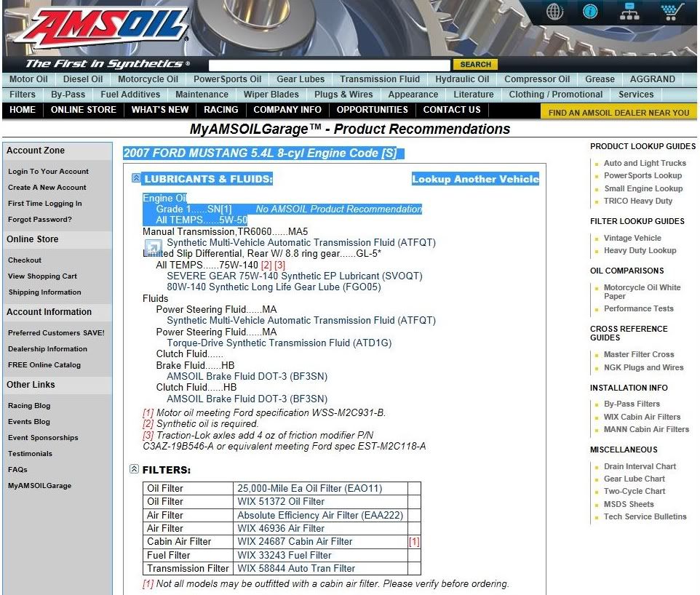Viewport: 700px width, 595px height.
Task: Open the TRICO Heavy Duty guide
Action: (x=638, y=201)
